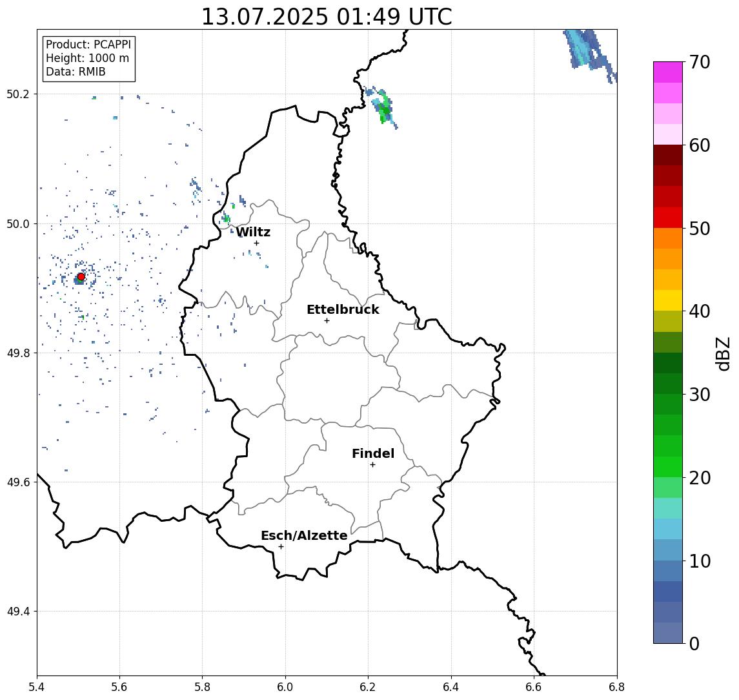739x700 pixels.
Task: Click the colorbar tick label 60
Action: click(700, 145)
